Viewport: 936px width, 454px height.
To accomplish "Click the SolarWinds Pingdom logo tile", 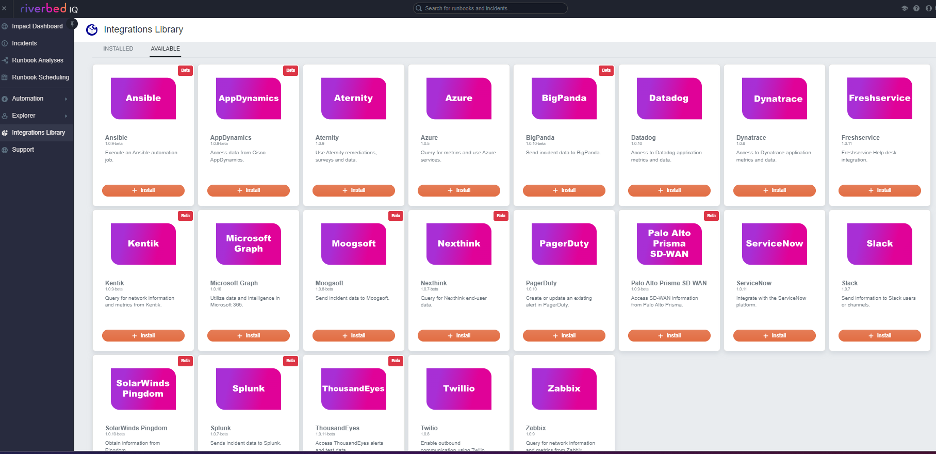I will (143, 388).
